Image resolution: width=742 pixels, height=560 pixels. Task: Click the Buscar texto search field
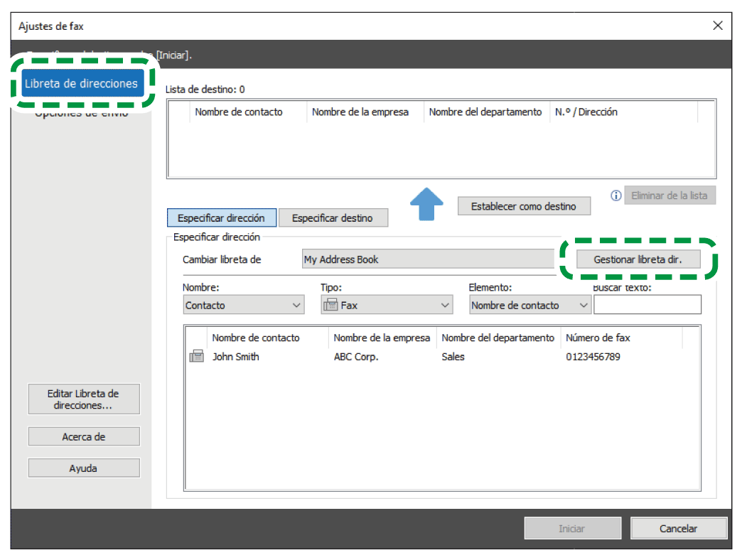[x=647, y=306]
